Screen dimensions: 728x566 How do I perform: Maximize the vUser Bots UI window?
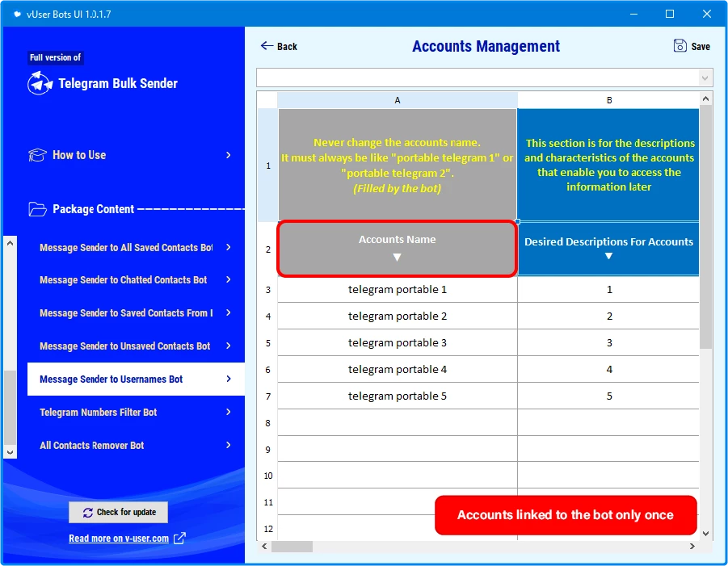click(670, 14)
